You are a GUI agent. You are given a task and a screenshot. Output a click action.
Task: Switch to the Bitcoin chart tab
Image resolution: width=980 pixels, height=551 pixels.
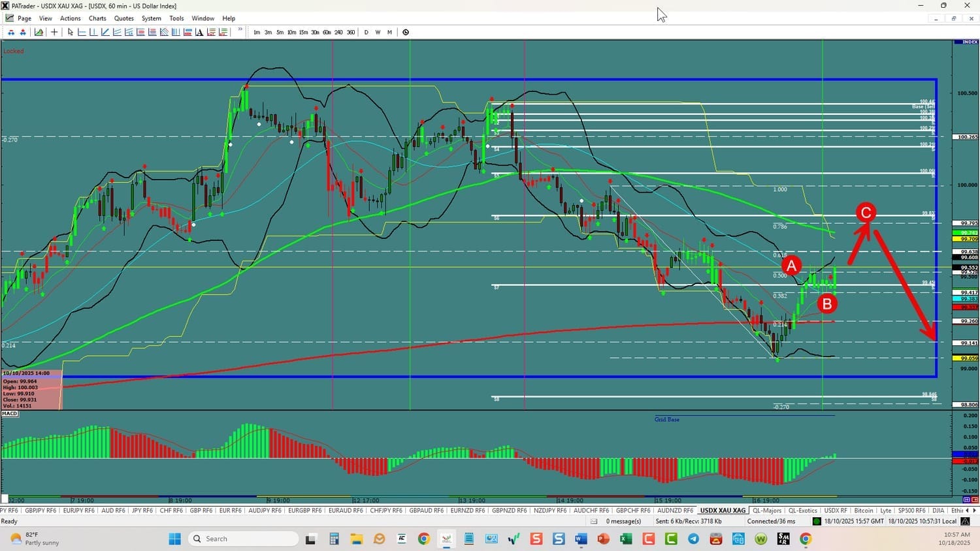coord(863,511)
